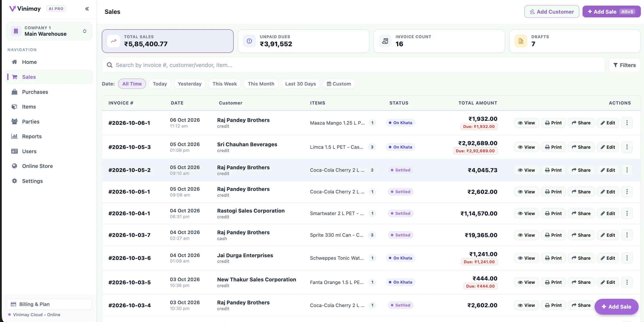
Task: Select the Yesterday date filter
Action: [x=189, y=84]
